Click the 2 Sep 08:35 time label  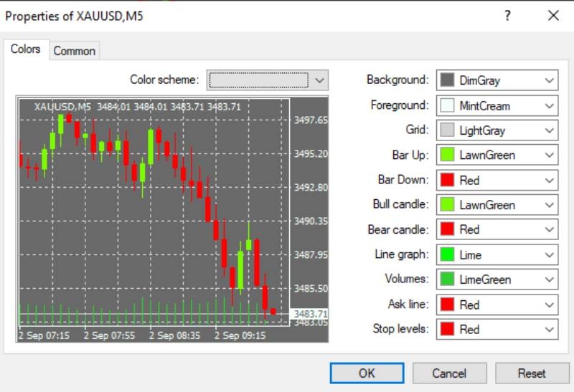tap(174, 335)
